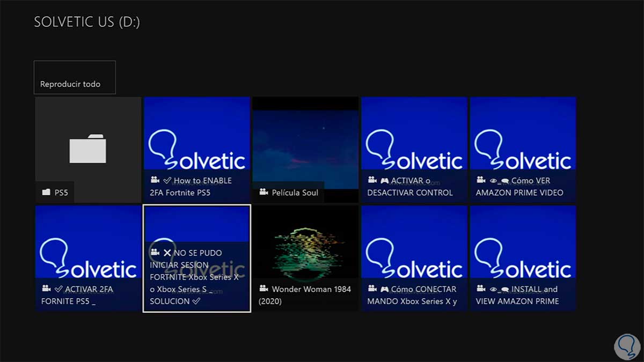Click the camera icon on How to ENABLE 2FA tile
Viewport: 644px width, 362px height.
click(x=155, y=180)
